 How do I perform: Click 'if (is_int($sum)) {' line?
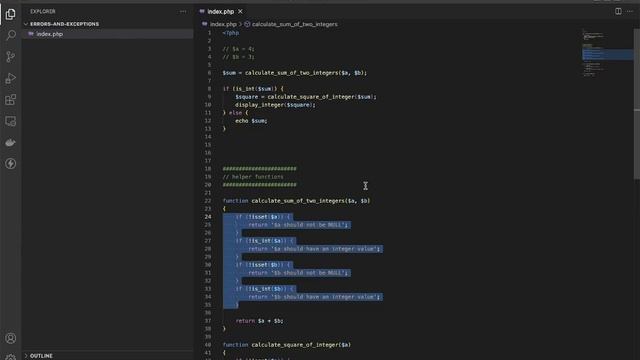click(x=253, y=89)
